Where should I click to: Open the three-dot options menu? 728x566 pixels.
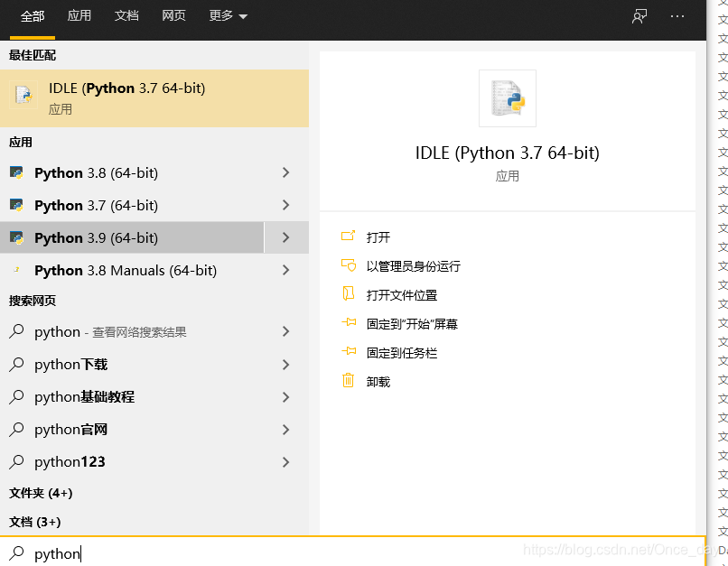677,16
